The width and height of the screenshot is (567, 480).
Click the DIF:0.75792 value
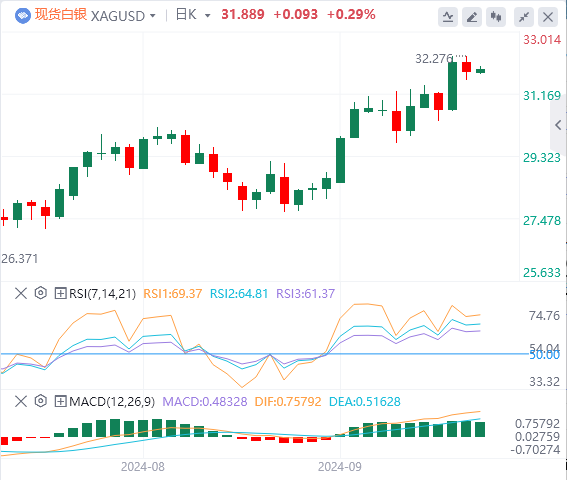tap(288, 402)
